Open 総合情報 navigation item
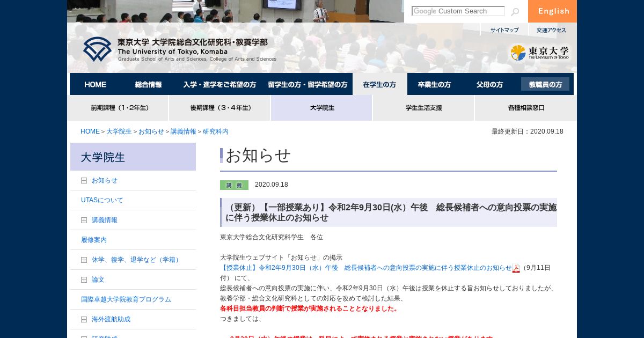The image size is (644, 338). tap(148, 84)
